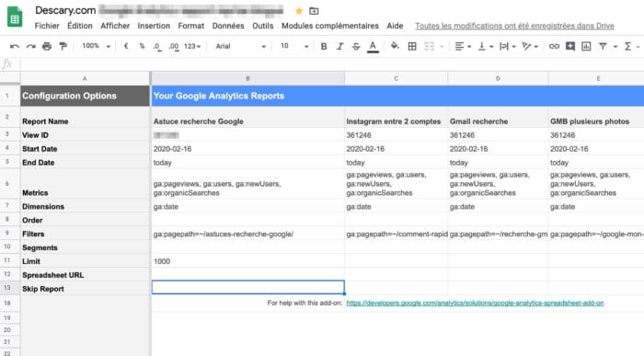The width and height of the screenshot is (644, 356).
Task: Open the Modules complémentaires menu
Action: 329,26
